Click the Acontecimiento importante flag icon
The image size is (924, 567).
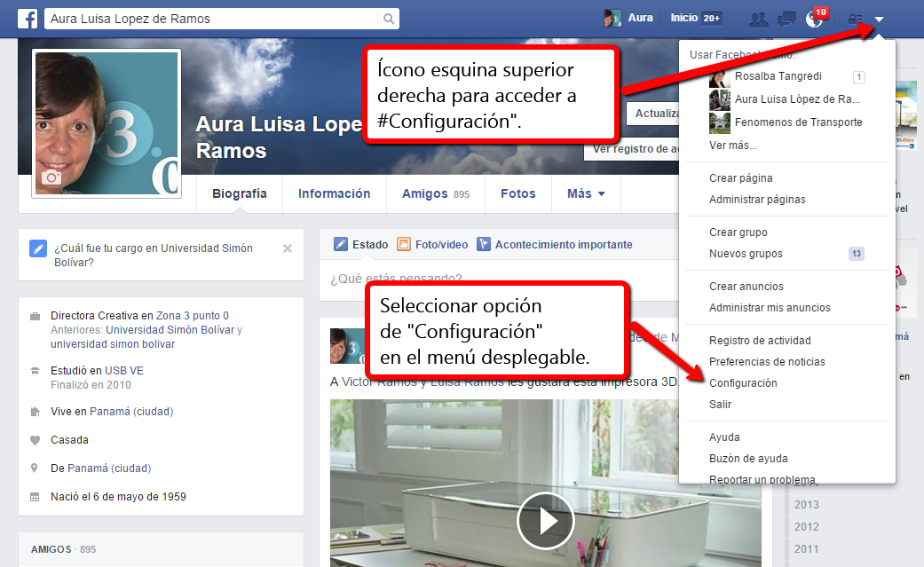point(483,244)
